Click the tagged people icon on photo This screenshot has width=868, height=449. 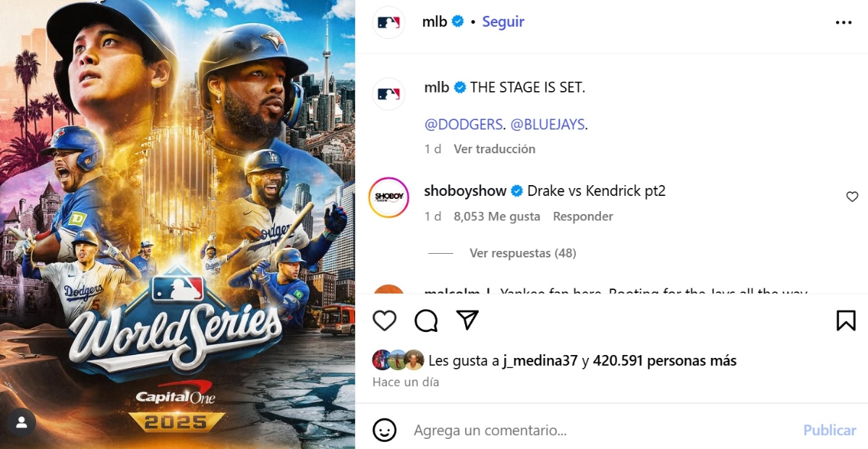(x=22, y=423)
